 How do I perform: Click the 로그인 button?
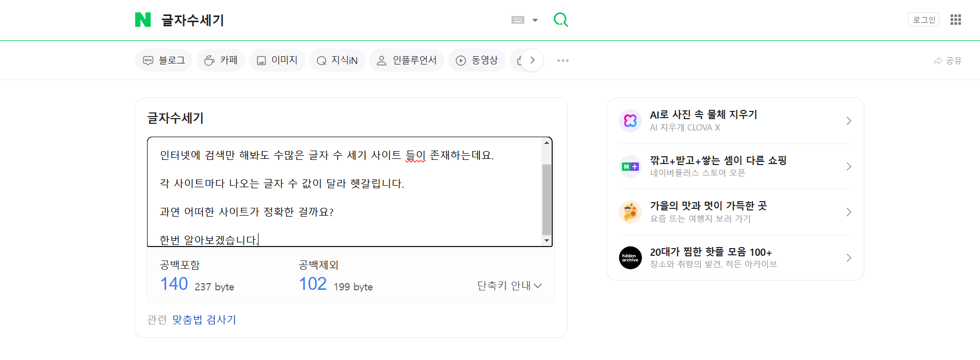[923, 19]
